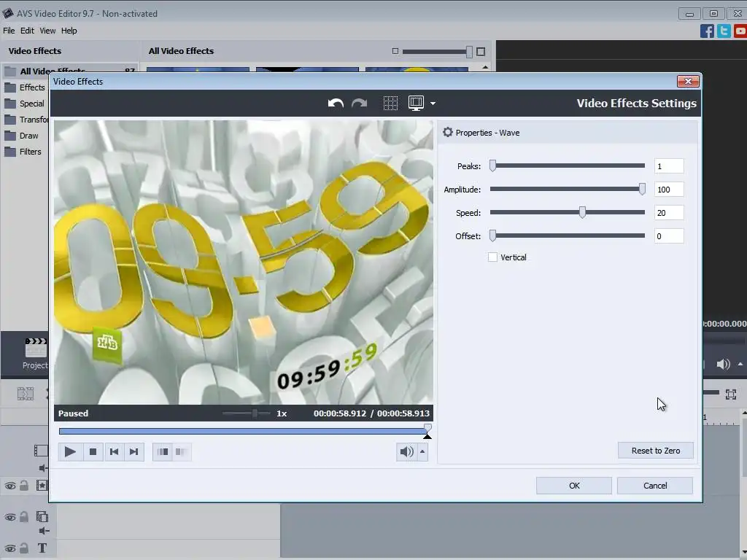Image resolution: width=747 pixels, height=560 pixels.
Task: Click the Redo arrow icon
Action: pyautogui.click(x=359, y=103)
